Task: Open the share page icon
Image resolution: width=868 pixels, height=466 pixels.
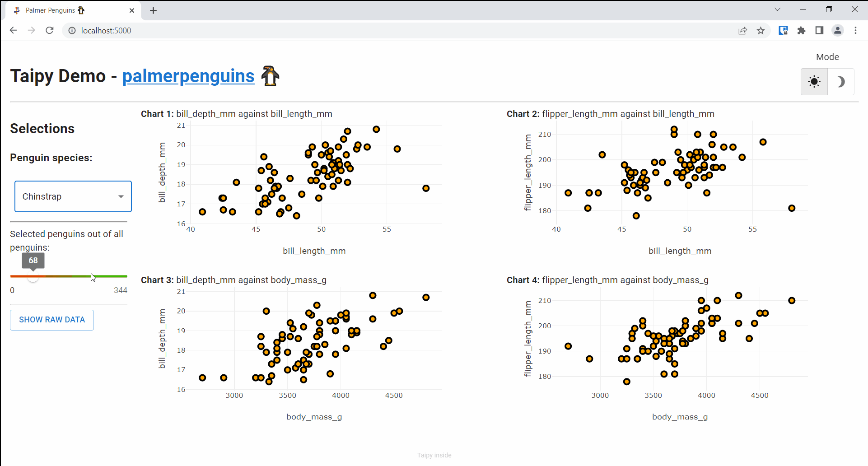Action: (x=743, y=30)
